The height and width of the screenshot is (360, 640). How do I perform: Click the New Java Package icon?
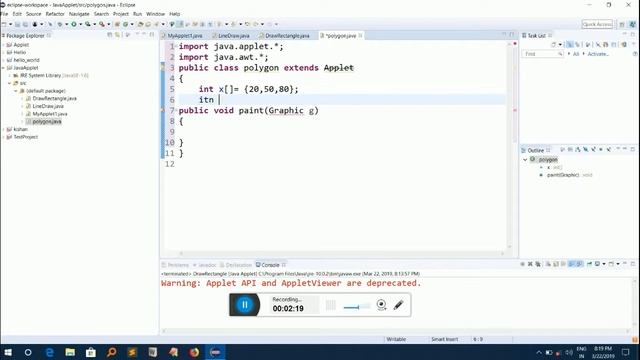click(117, 24)
